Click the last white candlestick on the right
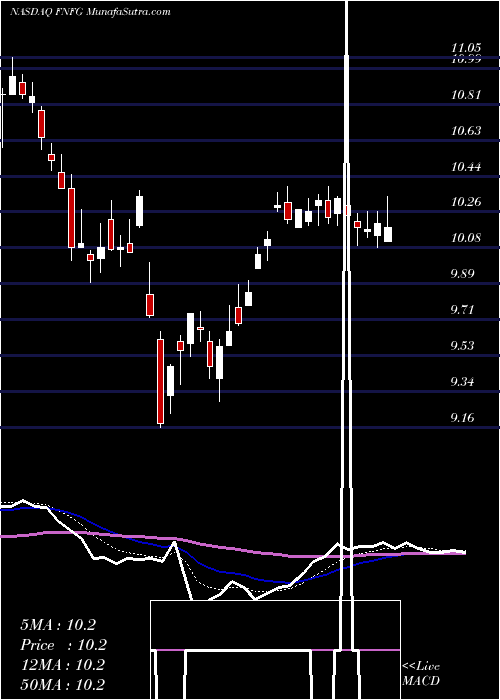Image resolution: width=500 pixels, height=700 pixels. 388,234
